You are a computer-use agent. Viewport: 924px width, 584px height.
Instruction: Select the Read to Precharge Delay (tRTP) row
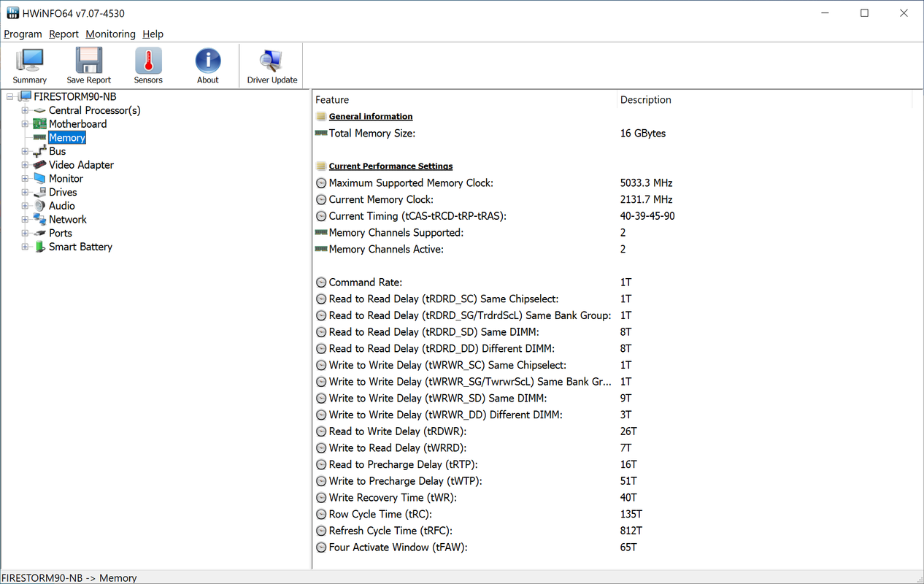point(613,464)
